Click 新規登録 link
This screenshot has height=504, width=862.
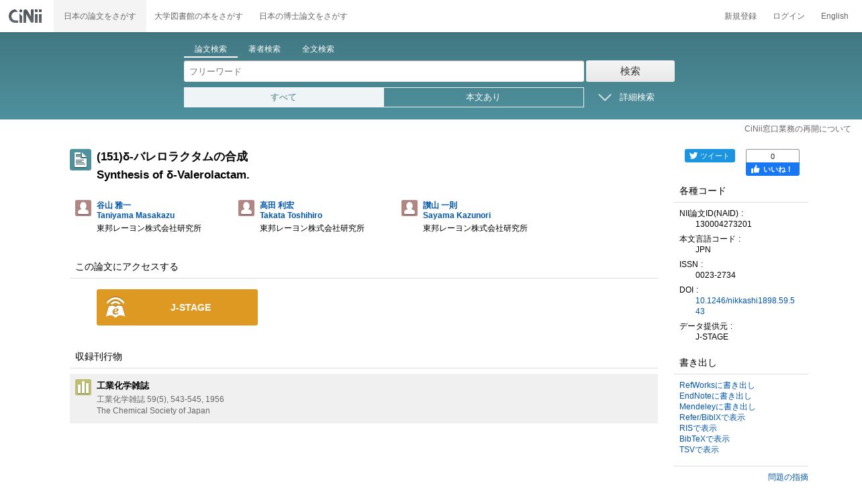(x=740, y=16)
